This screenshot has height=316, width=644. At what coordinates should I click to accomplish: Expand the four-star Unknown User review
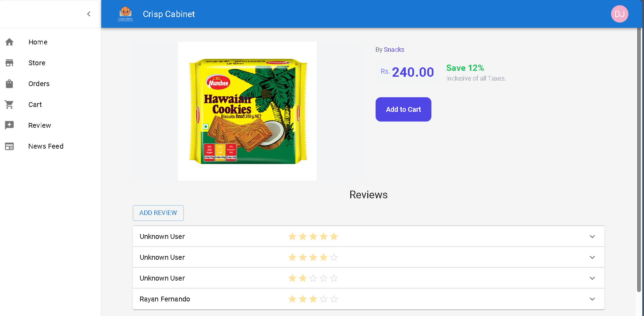(x=592, y=257)
